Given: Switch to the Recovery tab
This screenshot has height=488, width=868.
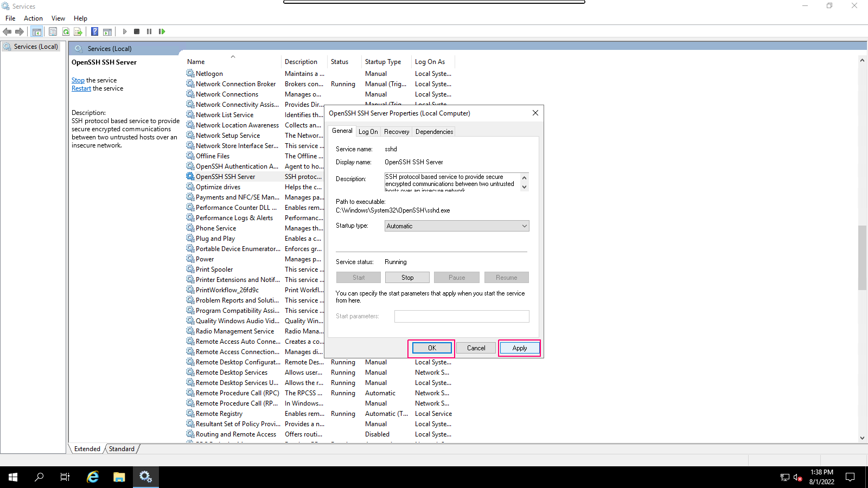Looking at the screenshot, I should [x=397, y=132].
